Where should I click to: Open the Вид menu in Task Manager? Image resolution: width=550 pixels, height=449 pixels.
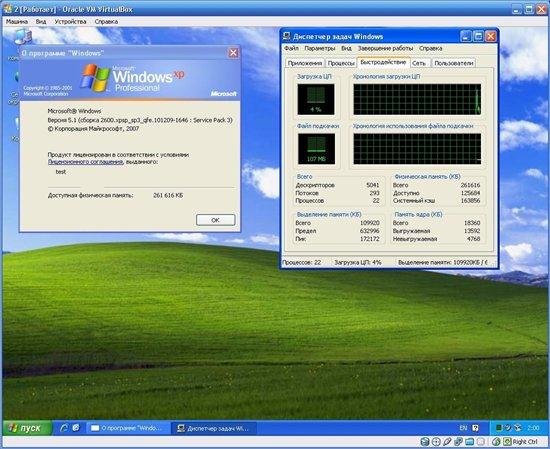[346, 48]
